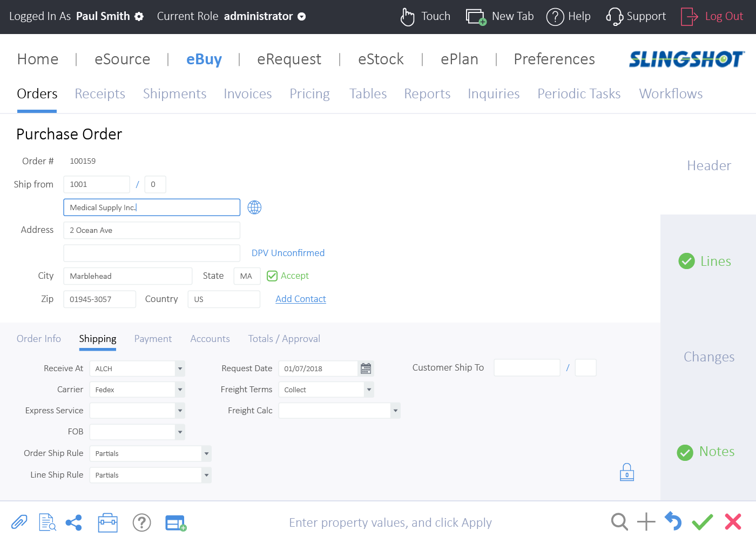Expand the Carrier dropdown
The image size is (756, 543).
[x=180, y=390]
